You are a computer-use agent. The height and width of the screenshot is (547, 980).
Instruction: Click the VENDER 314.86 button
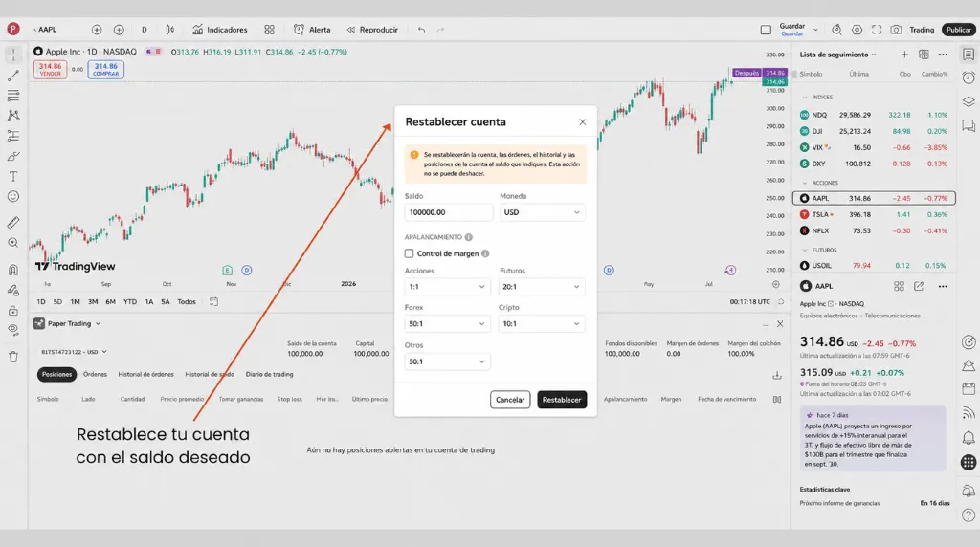click(50, 69)
